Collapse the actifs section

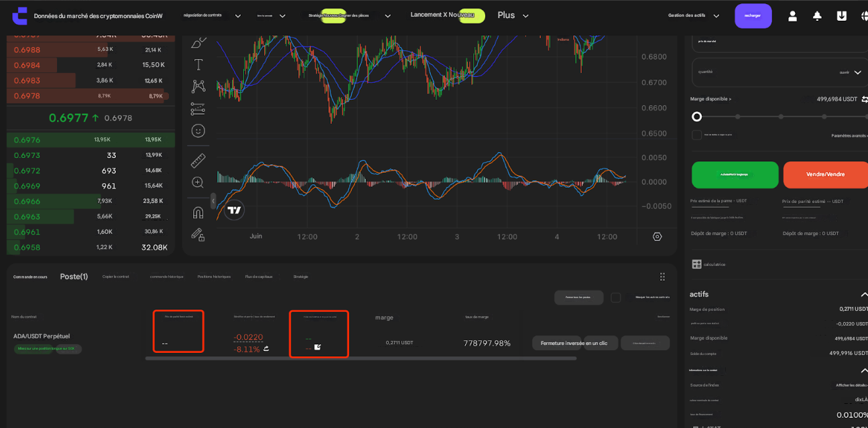[865, 295]
